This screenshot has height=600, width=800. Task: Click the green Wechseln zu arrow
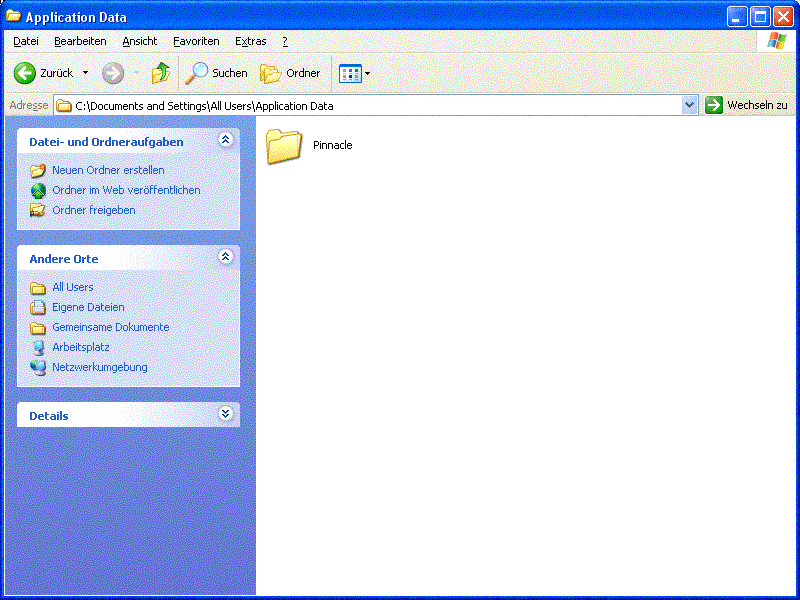click(x=714, y=105)
